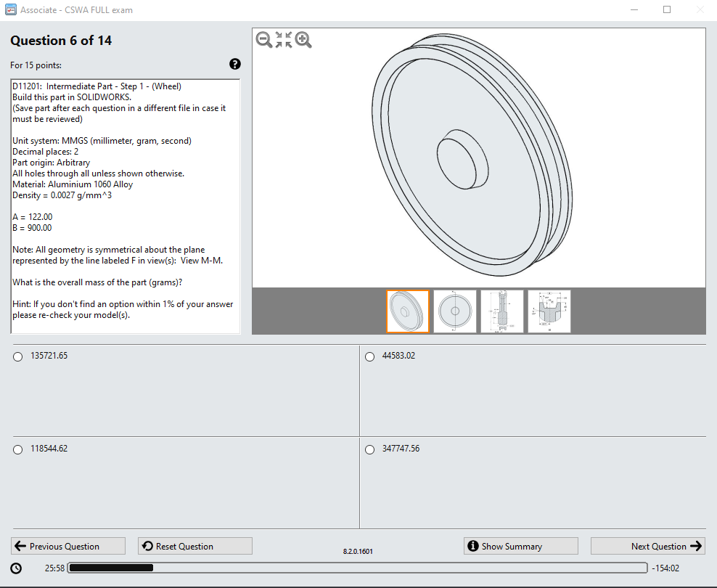This screenshot has height=588, width=717.
Task: Show the front view wheel thumbnail
Action: coord(455,311)
